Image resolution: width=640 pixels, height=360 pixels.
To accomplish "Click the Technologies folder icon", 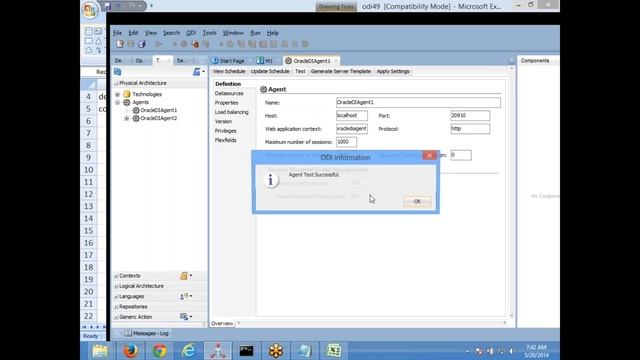I will 127,94.
